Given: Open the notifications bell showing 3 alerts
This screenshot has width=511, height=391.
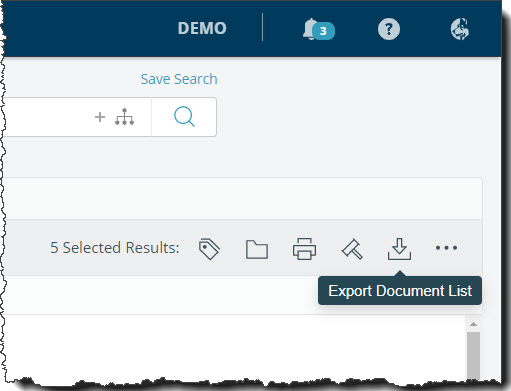Looking at the screenshot, I should tap(318, 29).
